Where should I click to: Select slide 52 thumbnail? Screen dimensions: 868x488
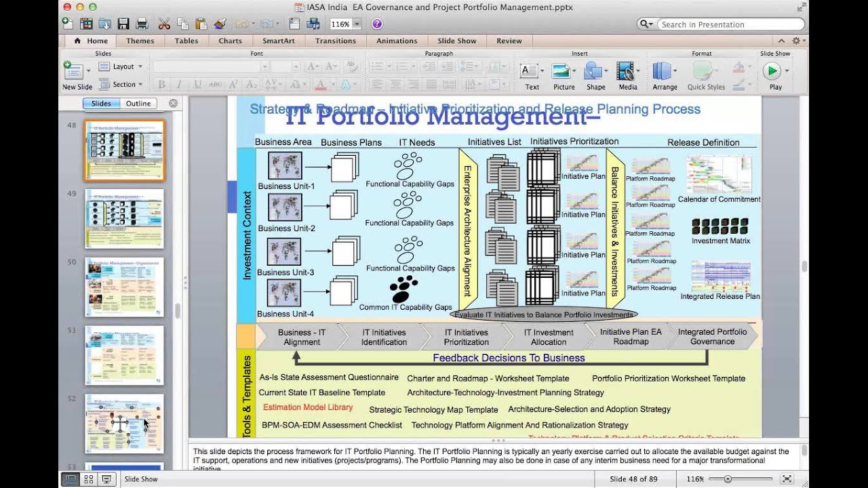point(125,424)
